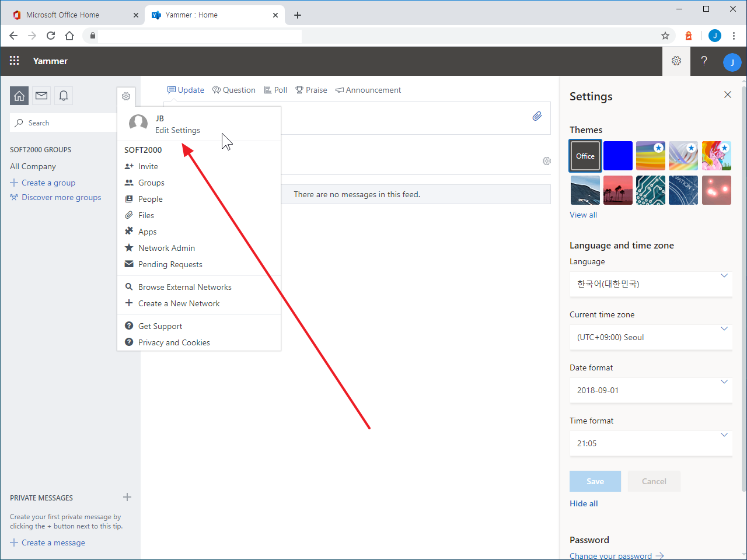Save the settings changes
747x560 pixels.
[595, 481]
